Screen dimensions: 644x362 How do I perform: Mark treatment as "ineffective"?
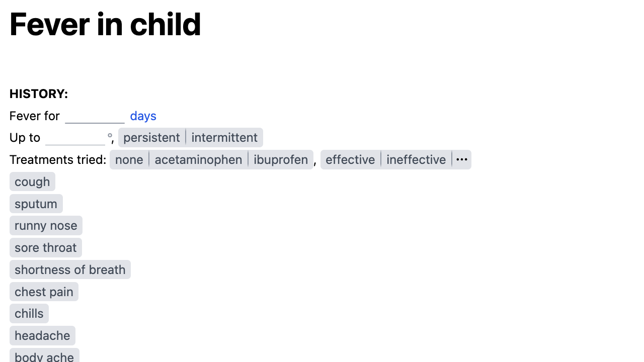tap(416, 159)
